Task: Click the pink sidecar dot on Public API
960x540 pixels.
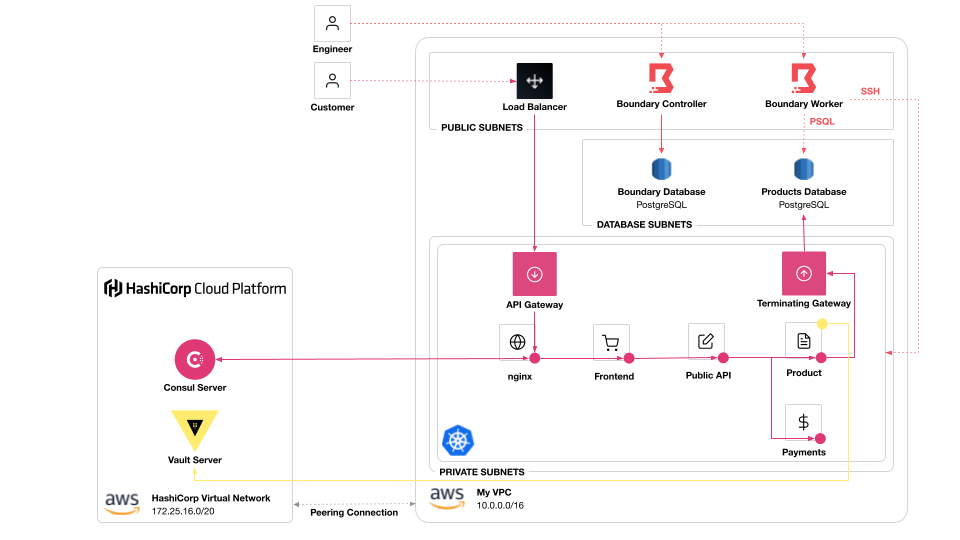Action: [723, 358]
